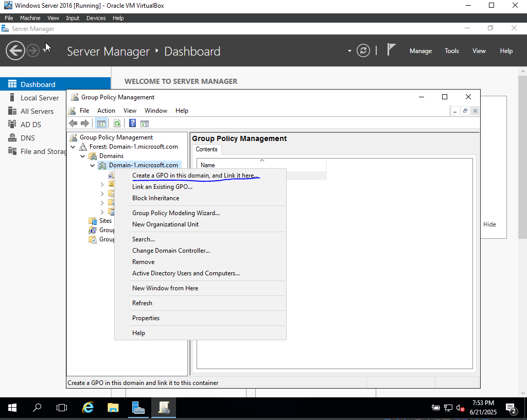527x420 pixels.
Task: Open VirtualBox Devices menu
Action: point(96,18)
